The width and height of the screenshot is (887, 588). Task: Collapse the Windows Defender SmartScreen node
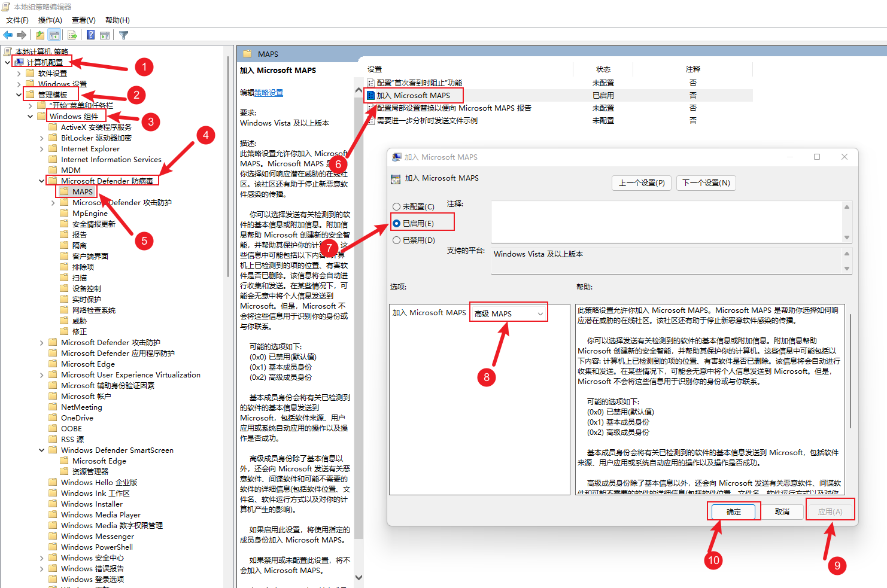42,450
